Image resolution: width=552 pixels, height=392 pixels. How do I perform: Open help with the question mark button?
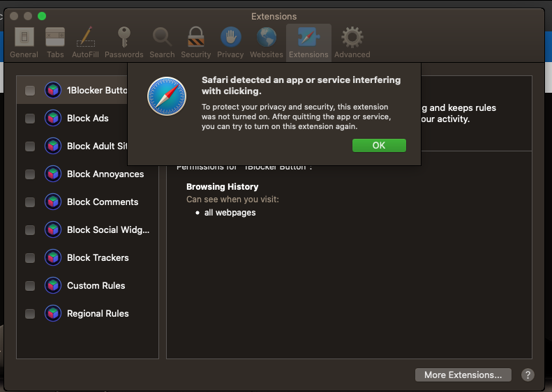528,375
